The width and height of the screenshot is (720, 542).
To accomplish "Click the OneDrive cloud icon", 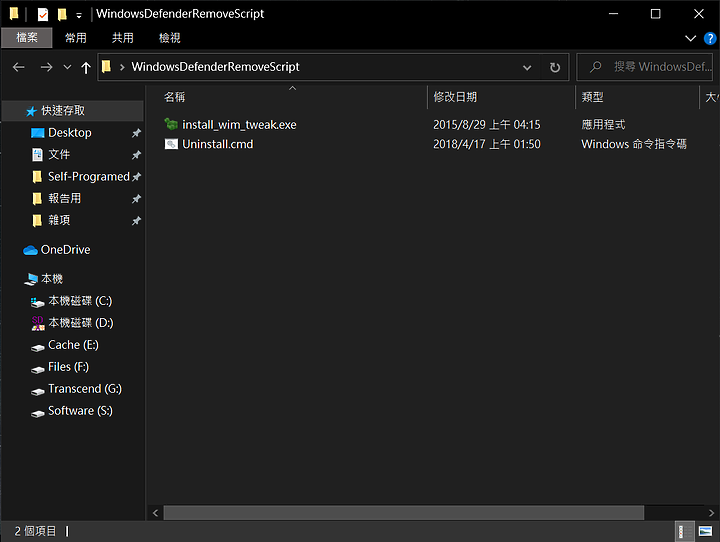I will 30,250.
